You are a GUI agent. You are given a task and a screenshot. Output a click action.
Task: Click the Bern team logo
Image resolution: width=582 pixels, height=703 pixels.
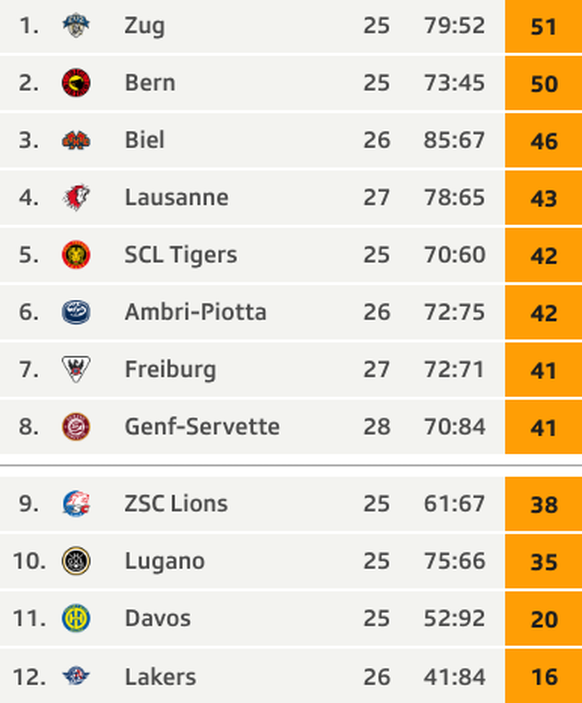point(76,82)
